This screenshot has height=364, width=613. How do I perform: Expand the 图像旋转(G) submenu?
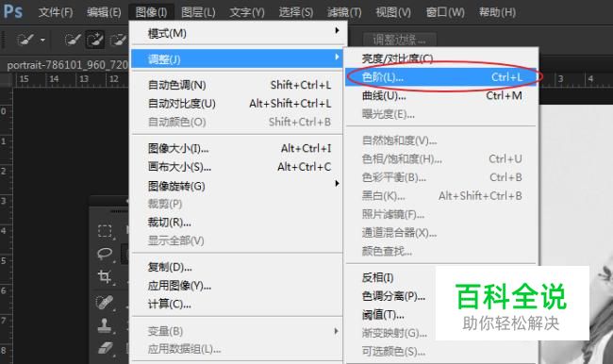(x=237, y=186)
